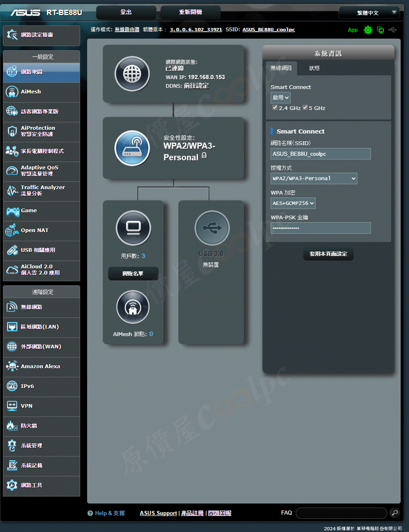Open the Amazon Alexa icon
This screenshot has height=532, width=409.
(12, 366)
